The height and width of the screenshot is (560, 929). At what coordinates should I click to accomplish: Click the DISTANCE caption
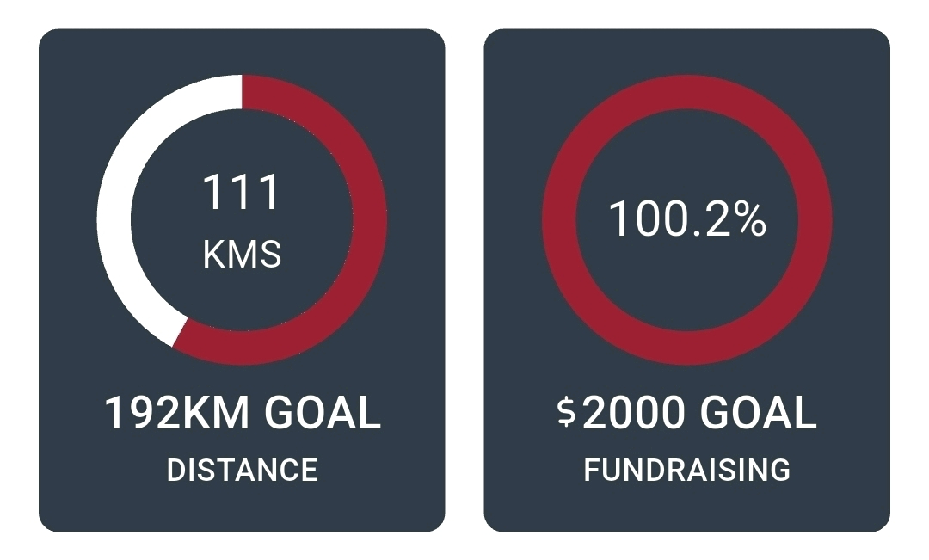[242, 470]
